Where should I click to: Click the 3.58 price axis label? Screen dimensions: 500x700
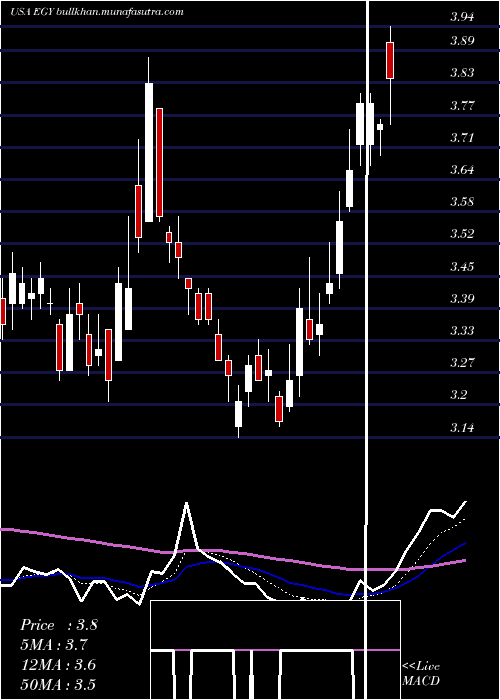pyautogui.click(x=462, y=201)
